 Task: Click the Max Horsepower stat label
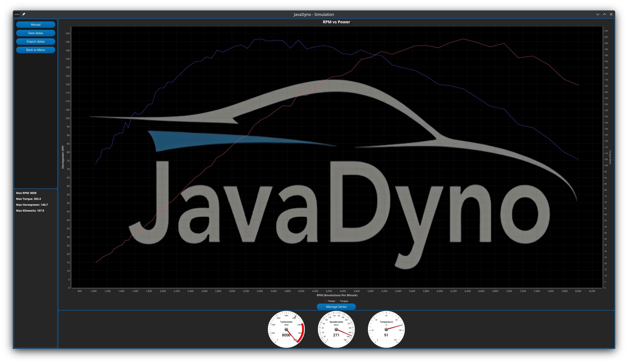pyautogui.click(x=32, y=204)
